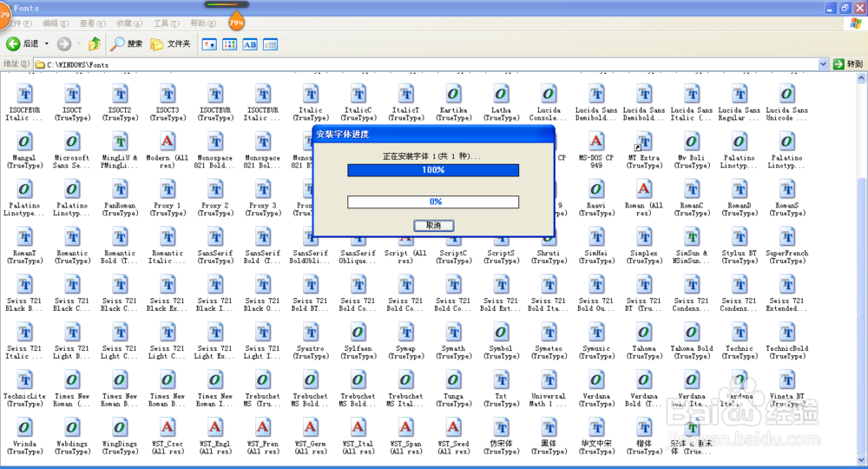Click the 转到 (Go) button

(x=848, y=64)
